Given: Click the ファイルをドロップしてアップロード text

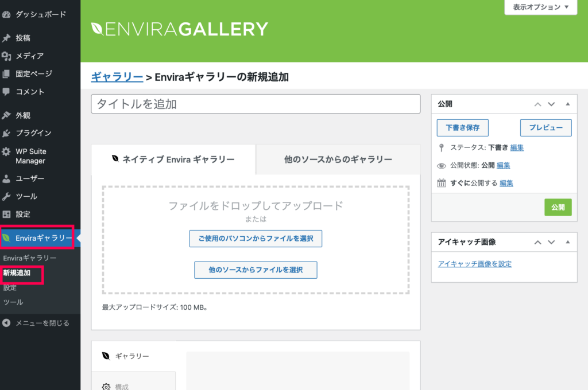Looking at the screenshot, I should (x=256, y=206).
